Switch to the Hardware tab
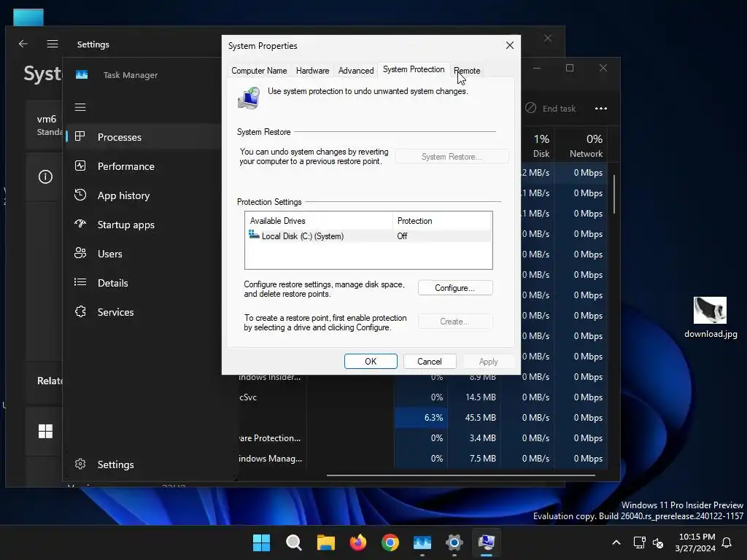 (312, 71)
